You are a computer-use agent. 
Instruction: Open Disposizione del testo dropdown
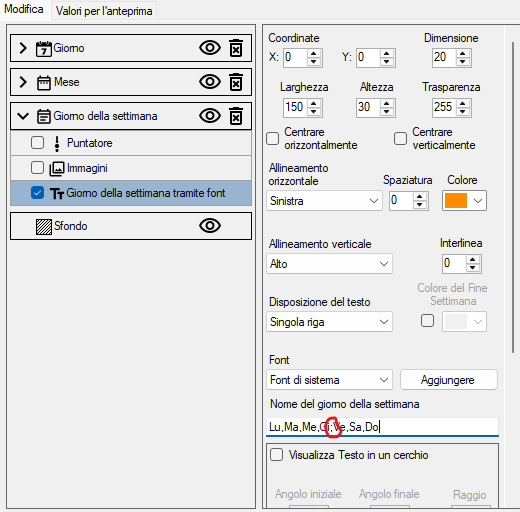329,322
